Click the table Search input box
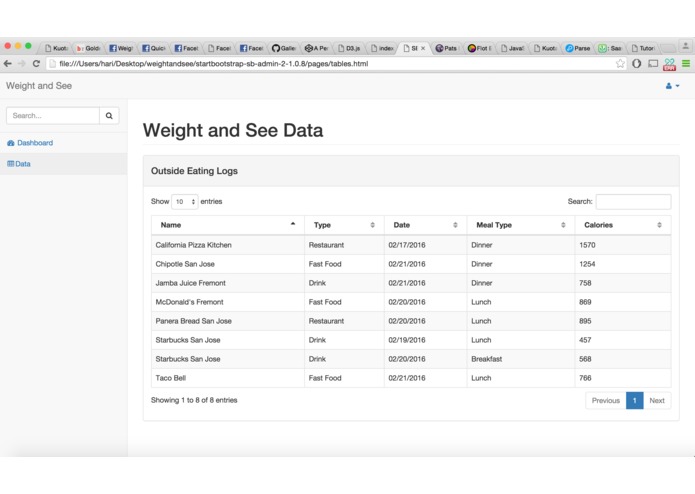695x494 pixels. click(633, 202)
